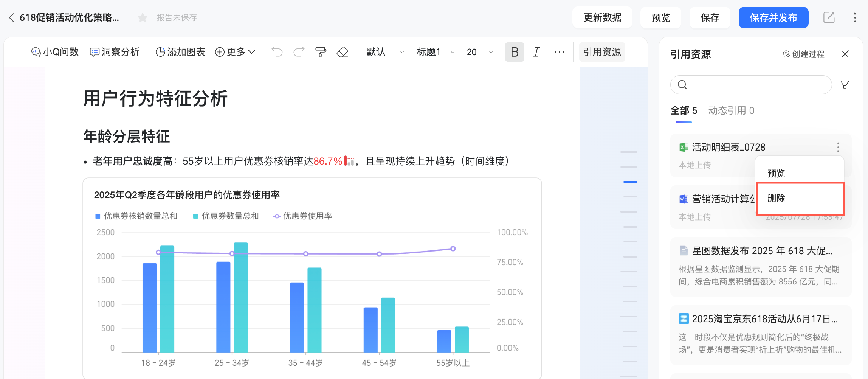The image size is (868, 379).
Task: Undo the last edit
Action: coord(277,52)
